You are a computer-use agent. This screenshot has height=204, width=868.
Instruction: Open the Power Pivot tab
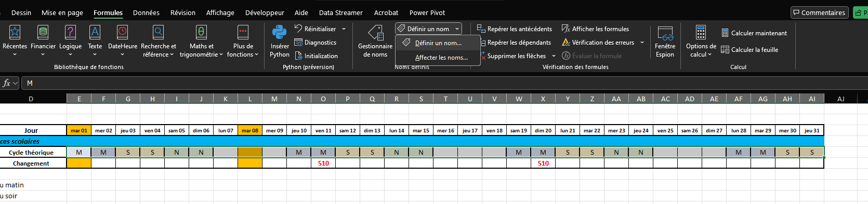pos(427,12)
